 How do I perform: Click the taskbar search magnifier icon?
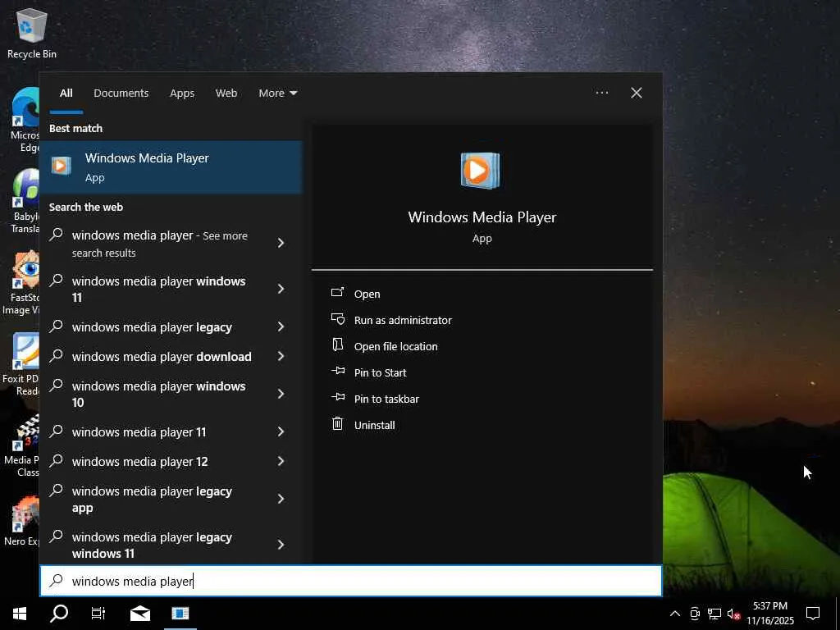click(x=59, y=614)
